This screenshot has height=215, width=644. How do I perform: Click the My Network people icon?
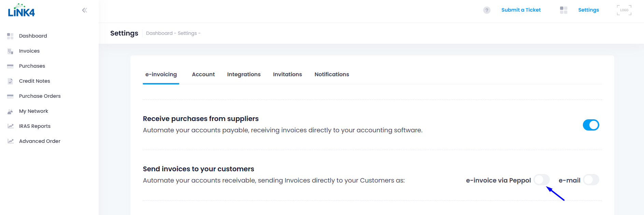click(10, 111)
